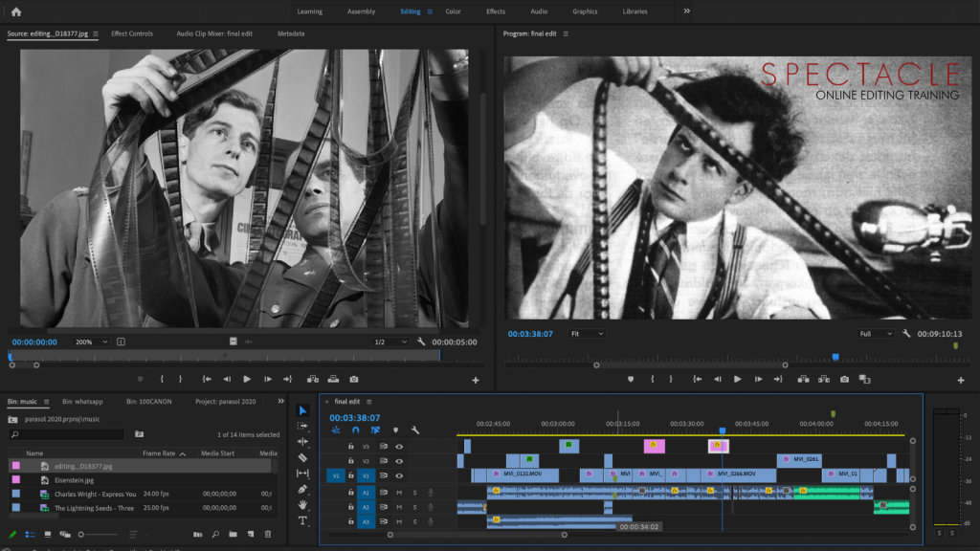
Task: Open Source playback resolution 1/2 dropdown
Action: [390, 342]
